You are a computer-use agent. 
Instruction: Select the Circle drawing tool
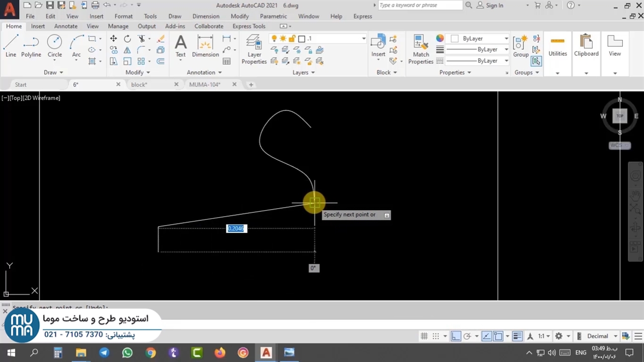tap(54, 46)
